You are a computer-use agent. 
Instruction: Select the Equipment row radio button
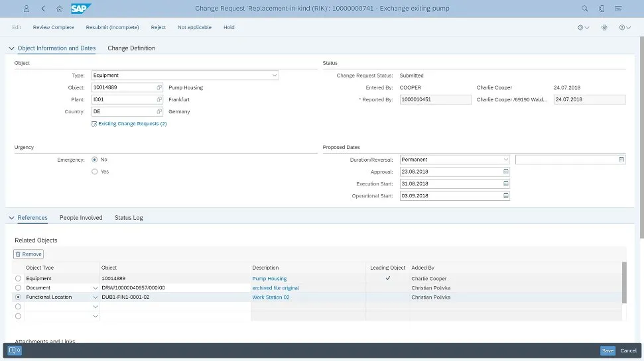click(x=19, y=279)
